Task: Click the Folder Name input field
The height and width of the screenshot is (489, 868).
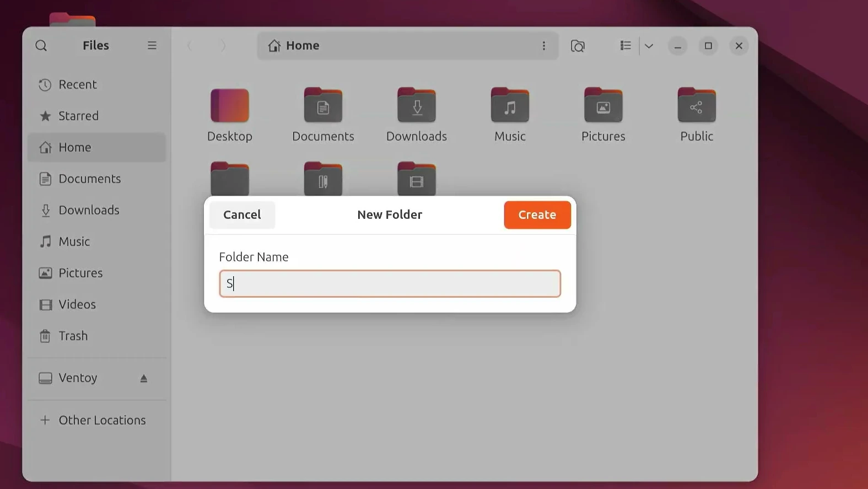Action: point(390,284)
